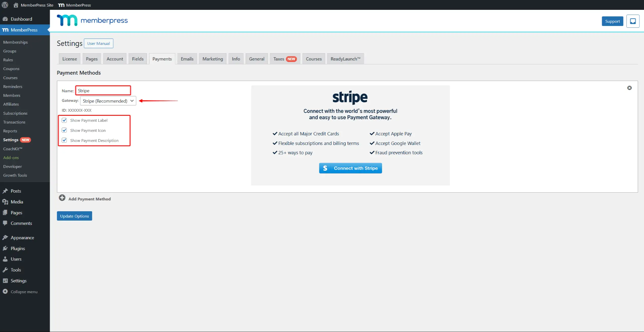Open Courses in the sidebar submenu
The image size is (644, 332).
[10, 78]
